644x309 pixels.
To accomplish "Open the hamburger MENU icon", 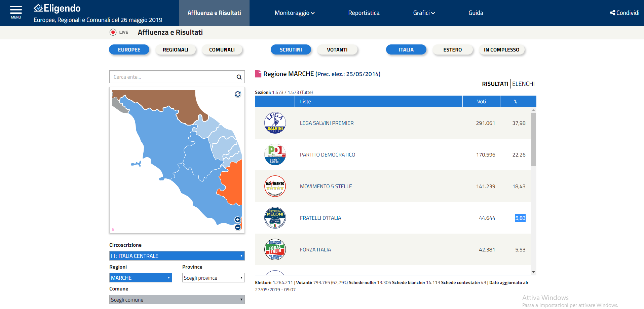I will coord(16,12).
